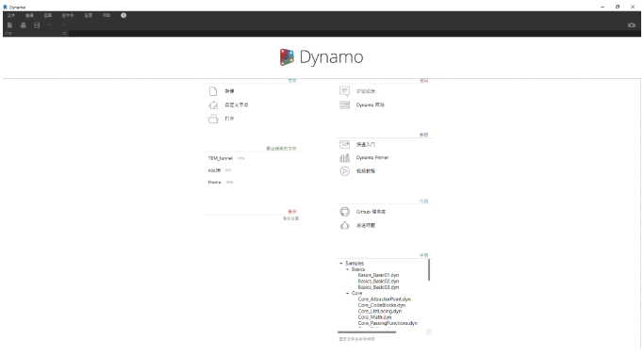Open recent file Home
Viewport: 644px width, 355px height.
click(x=214, y=183)
